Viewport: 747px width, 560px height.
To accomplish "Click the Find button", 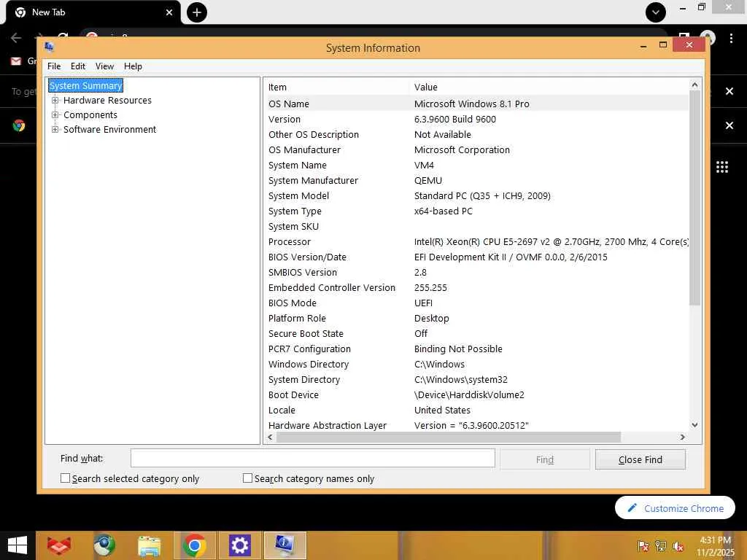I will point(544,459).
